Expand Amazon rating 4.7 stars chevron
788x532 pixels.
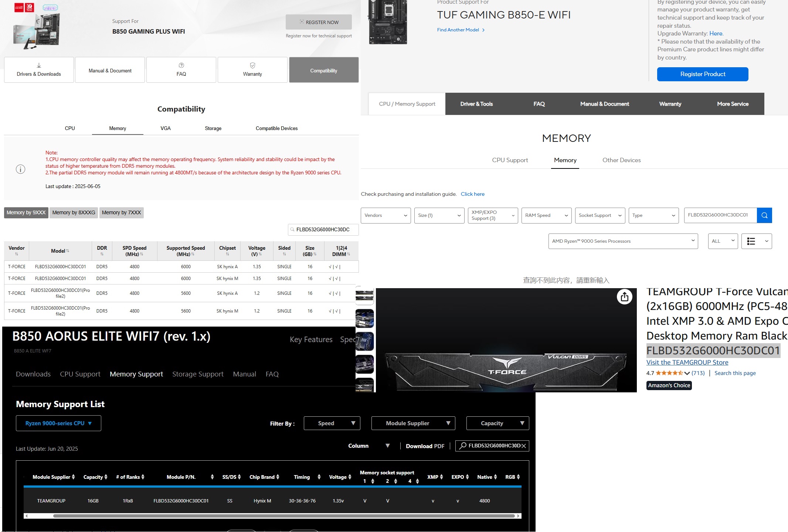click(687, 373)
